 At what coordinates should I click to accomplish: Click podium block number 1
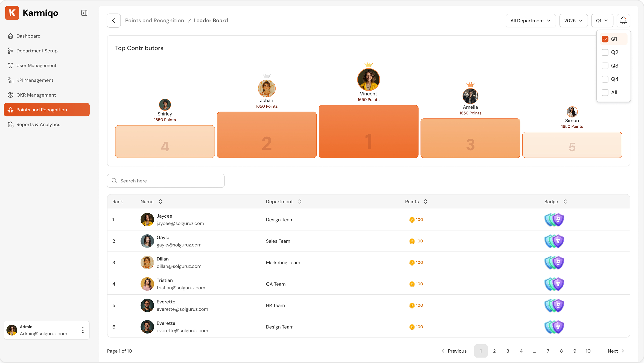click(368, 132)
